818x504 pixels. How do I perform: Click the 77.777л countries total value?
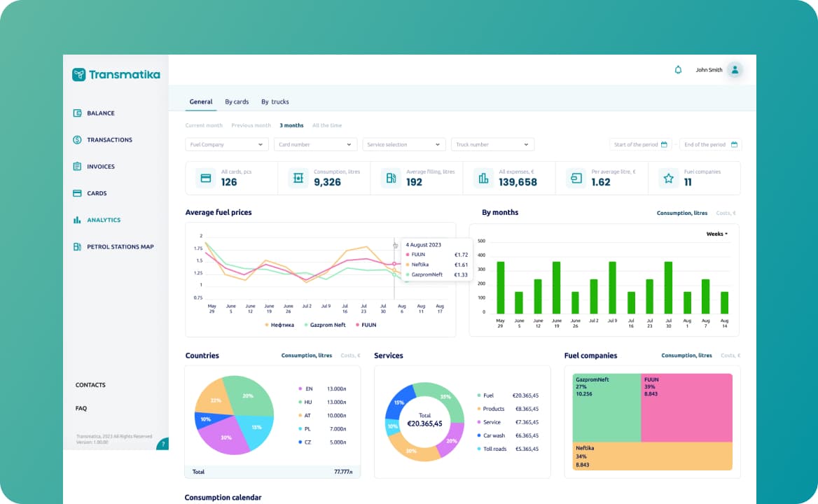[343, 472]
